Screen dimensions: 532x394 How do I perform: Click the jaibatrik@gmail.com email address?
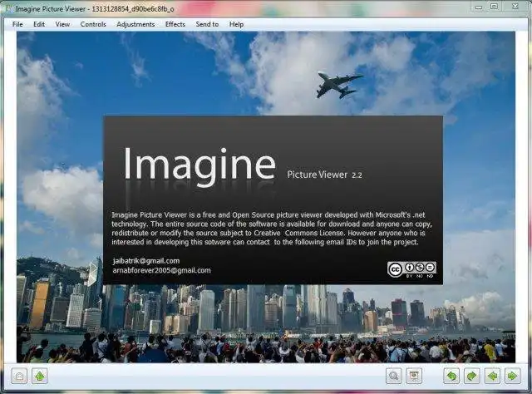(146, 261)
